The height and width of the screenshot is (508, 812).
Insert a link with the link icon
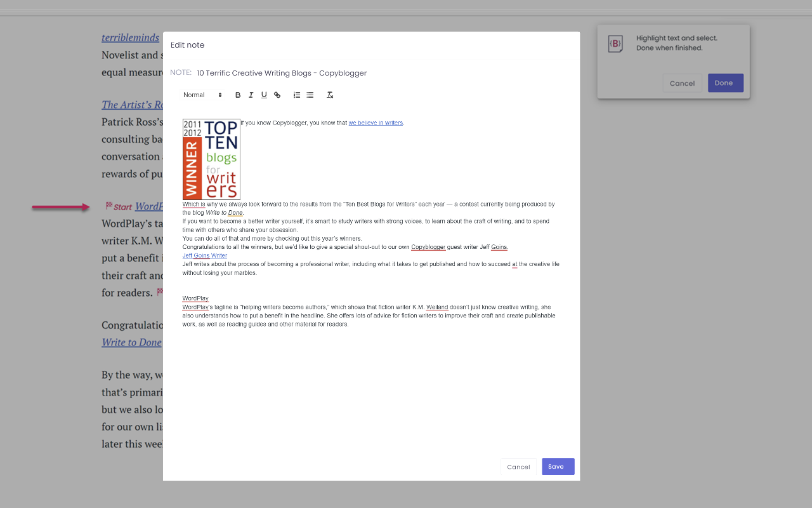(277, 95)
